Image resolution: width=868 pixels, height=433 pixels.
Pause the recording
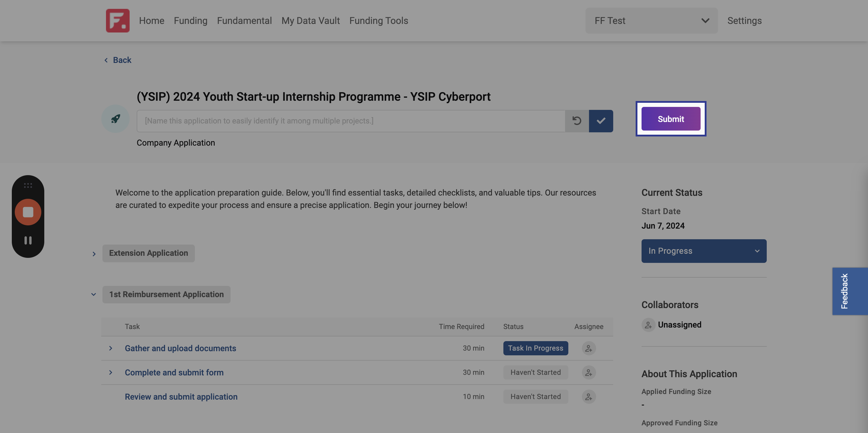(x=28, y=240)
